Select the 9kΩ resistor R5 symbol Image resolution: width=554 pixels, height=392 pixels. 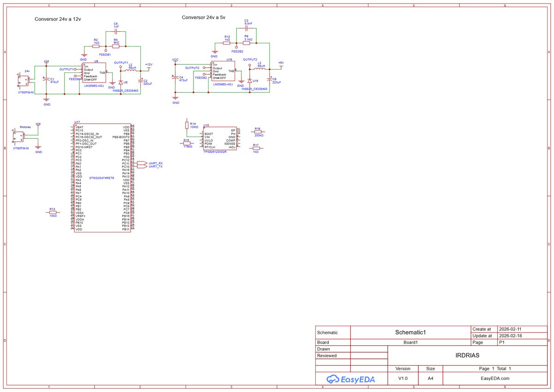[116, 46]
